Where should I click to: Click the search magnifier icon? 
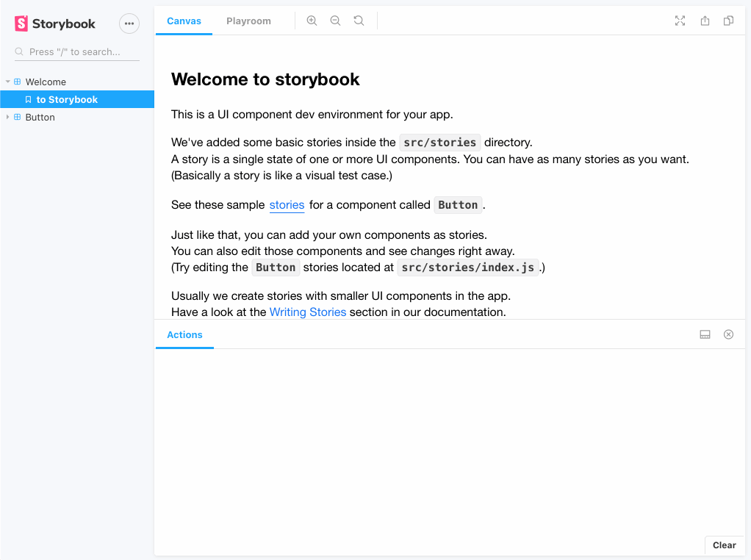19,51
